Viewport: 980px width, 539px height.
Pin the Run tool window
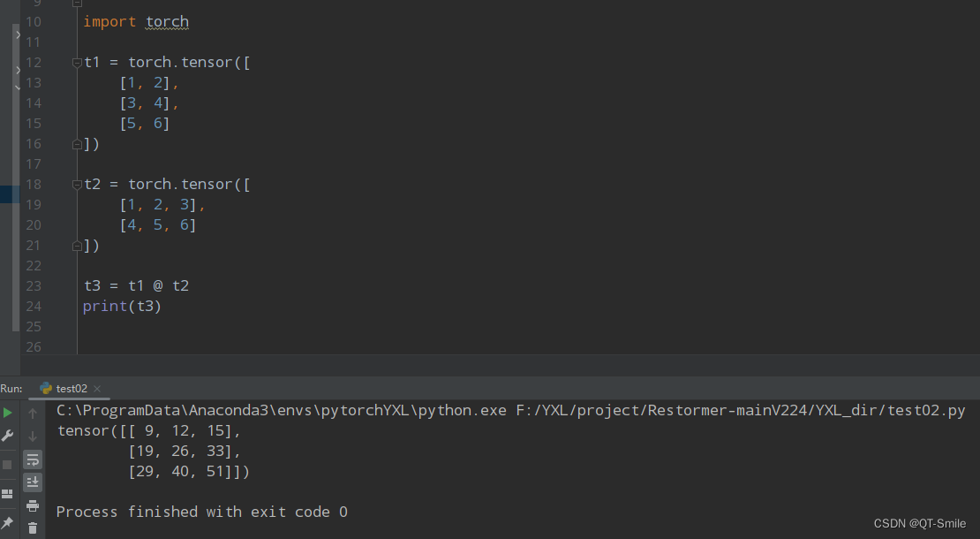pos(7,524)
